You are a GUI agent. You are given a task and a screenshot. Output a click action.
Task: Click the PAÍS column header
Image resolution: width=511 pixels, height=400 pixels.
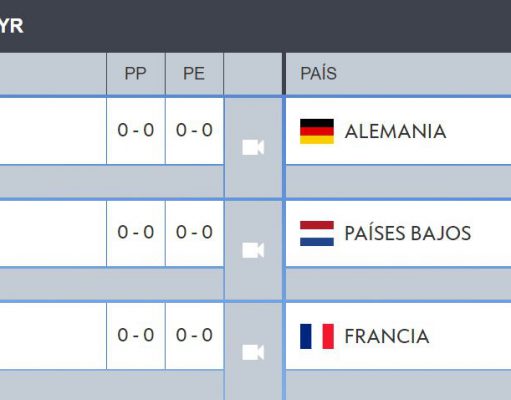point(319,73)
